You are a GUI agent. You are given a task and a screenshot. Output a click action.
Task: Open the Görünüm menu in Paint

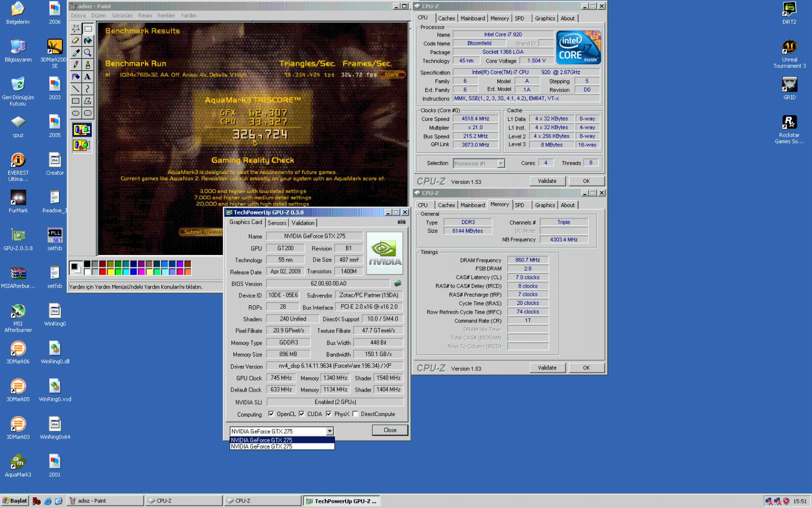(x=122, y=16)
